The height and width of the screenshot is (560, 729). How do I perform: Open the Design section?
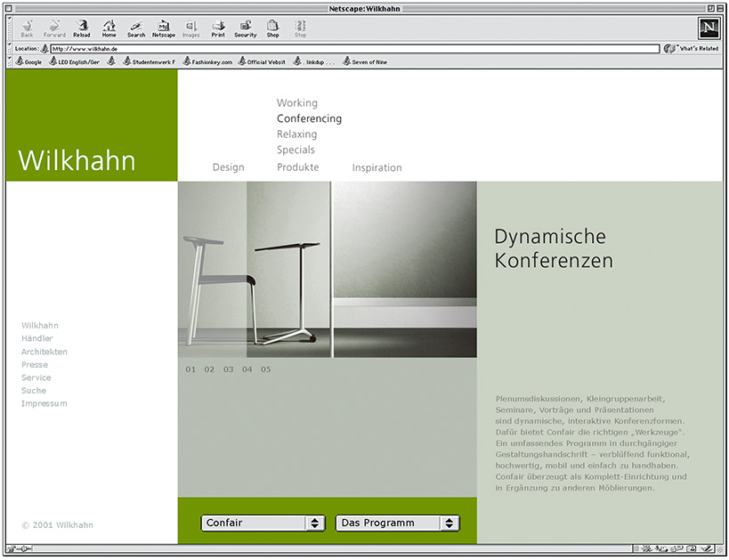(x=228, y=167)
